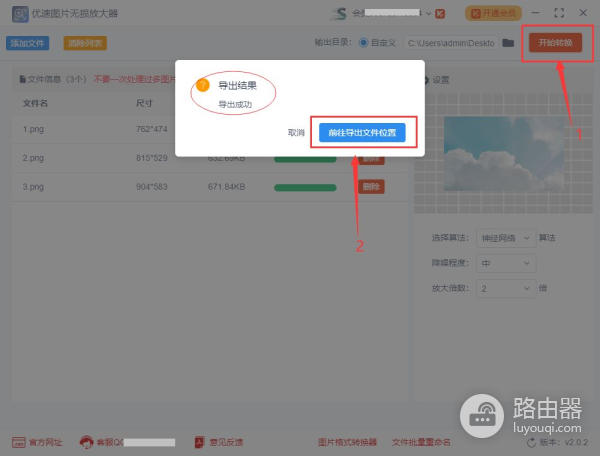600x456 pixels.
Task: Click the 版本: v2.0.2 text
Action: tap(564, 443)
